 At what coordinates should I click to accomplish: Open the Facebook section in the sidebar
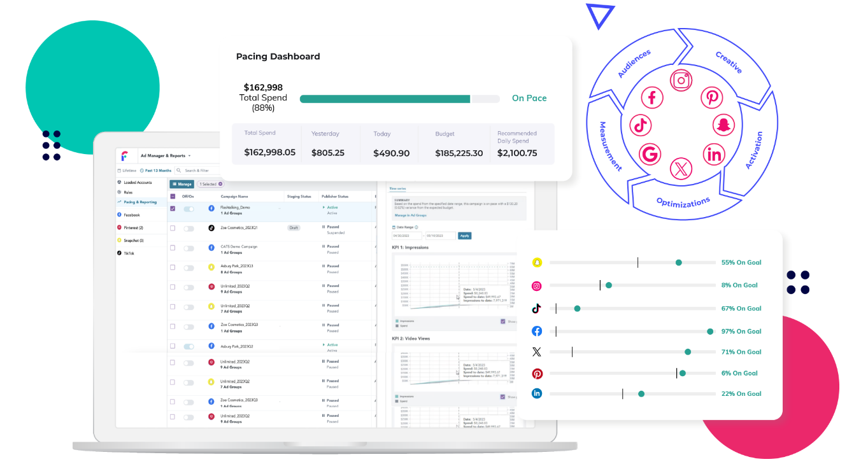(131, 215)
